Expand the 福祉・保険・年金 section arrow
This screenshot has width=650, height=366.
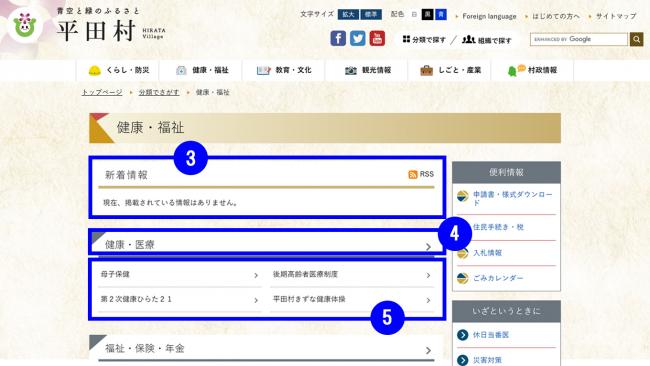pyautogui.click(x=428, y=351)
